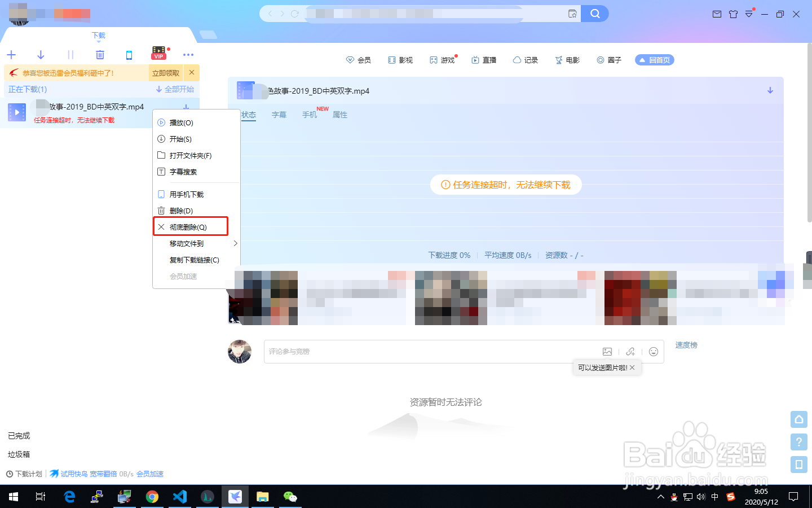The height and width of the screenshot is (508, 812).
Task: Close the member benefit notification banner
Action: pyautogui.click(x=192, y=72)
